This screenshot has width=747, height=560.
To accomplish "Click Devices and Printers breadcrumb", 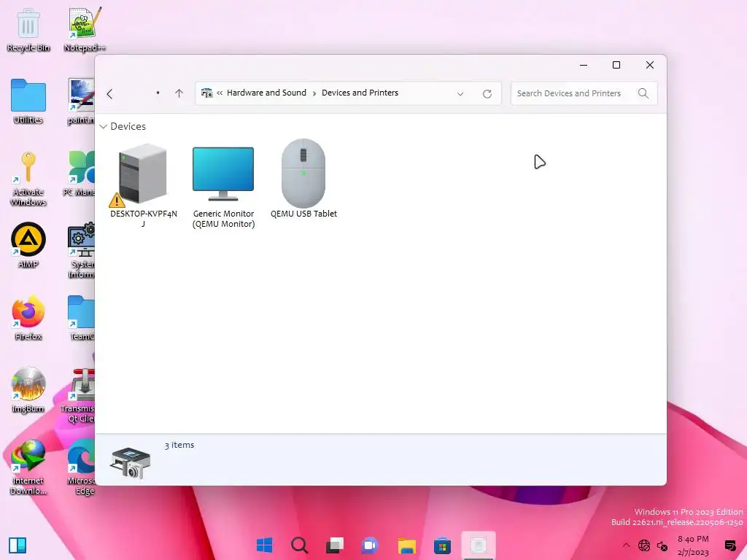I will tap(360, 93).
